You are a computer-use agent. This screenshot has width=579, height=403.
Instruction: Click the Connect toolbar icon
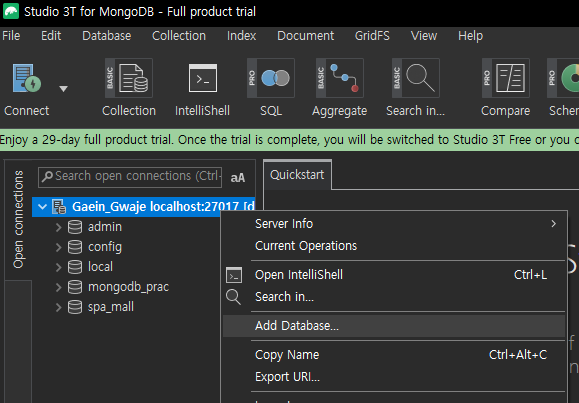click(x=27, y=78)
